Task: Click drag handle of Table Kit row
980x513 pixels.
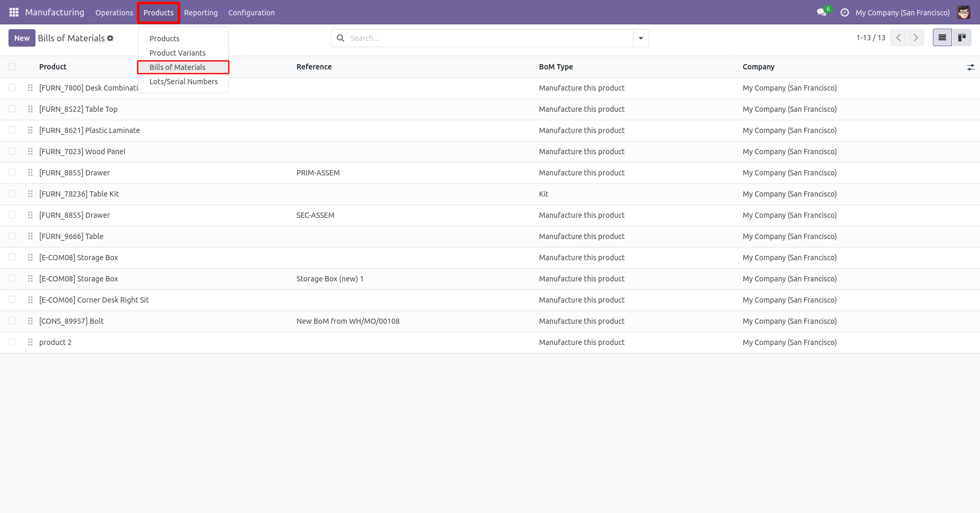Action: tap(30, 194)
